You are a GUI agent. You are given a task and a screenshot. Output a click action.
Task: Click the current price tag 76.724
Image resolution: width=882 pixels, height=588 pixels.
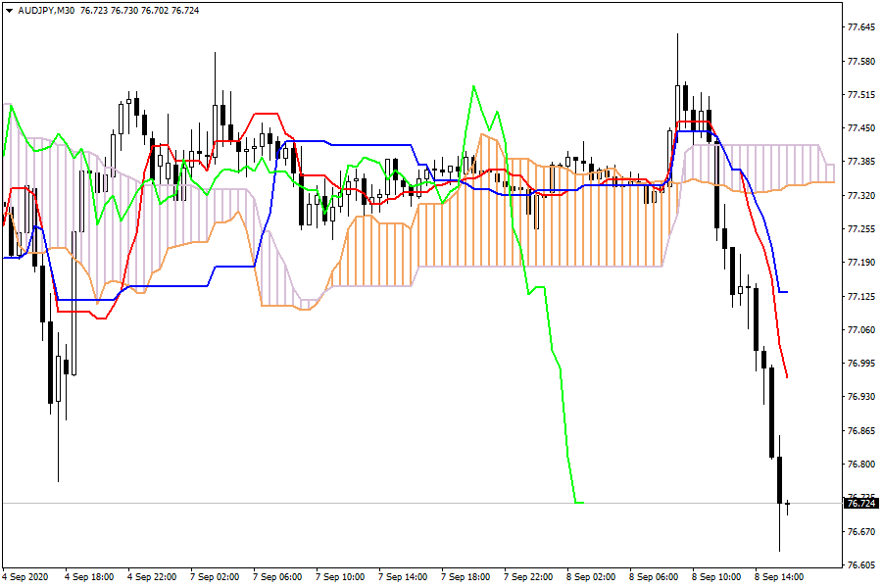[x=860, y=503]
